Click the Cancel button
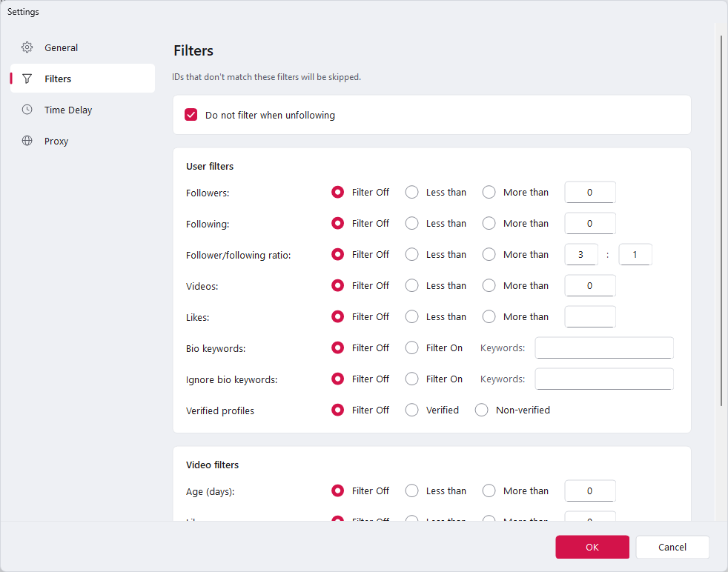This screenshot has width=728, height=572. (x=672, y=547)
